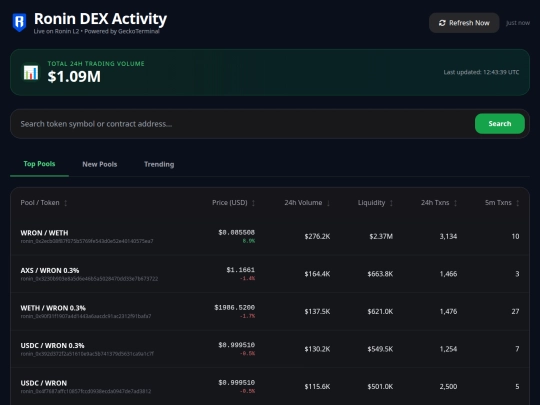
Task: Click the 1,254 transactions cell
Action: pos(448,349)
